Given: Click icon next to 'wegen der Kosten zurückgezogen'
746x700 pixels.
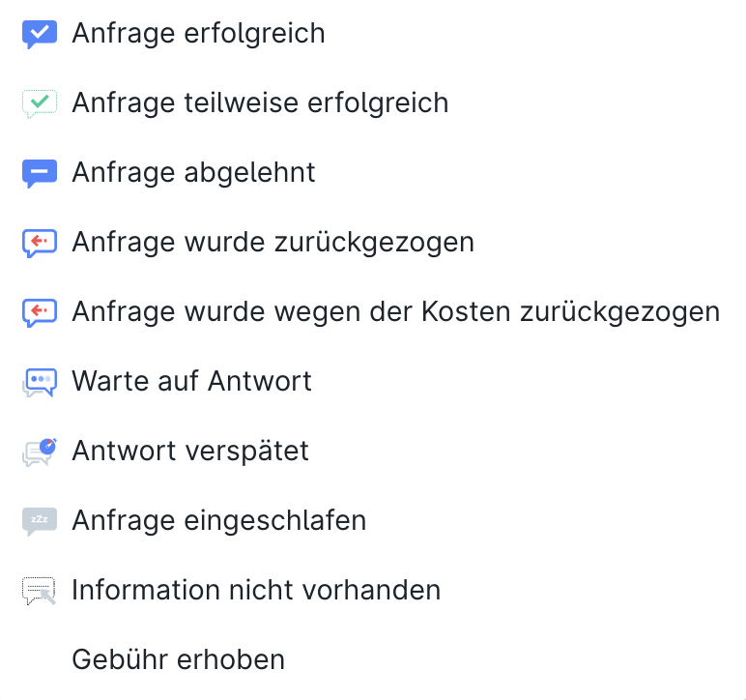Looking at the screenshot, I should [40, 312].
